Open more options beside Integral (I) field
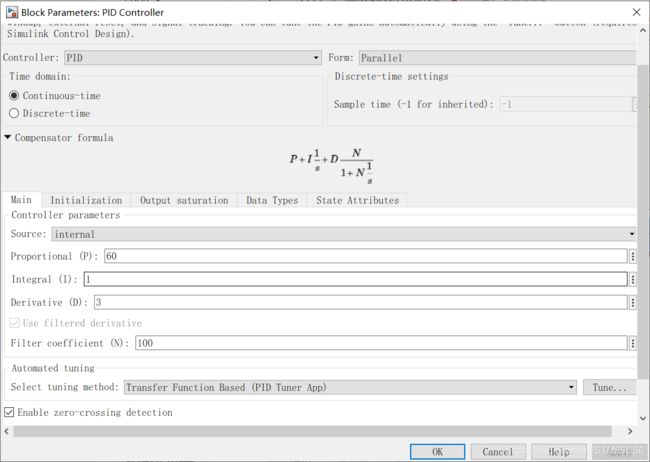Viewport: 650px width, 462px height. (633, 280)
